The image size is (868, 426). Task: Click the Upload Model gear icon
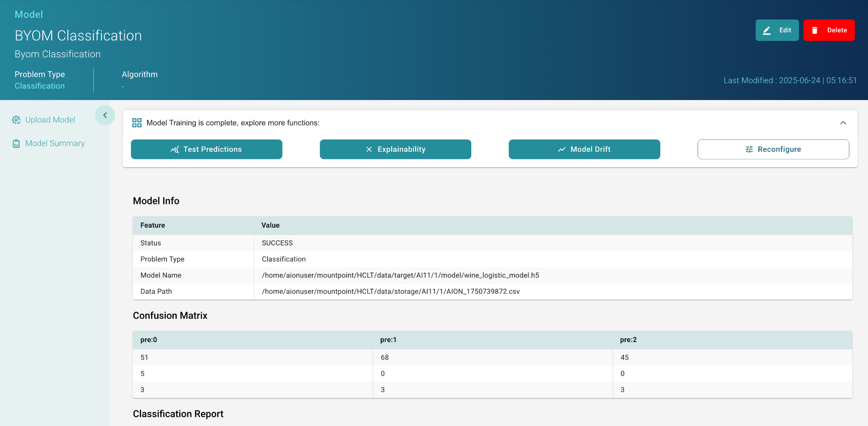coord(16,120)
